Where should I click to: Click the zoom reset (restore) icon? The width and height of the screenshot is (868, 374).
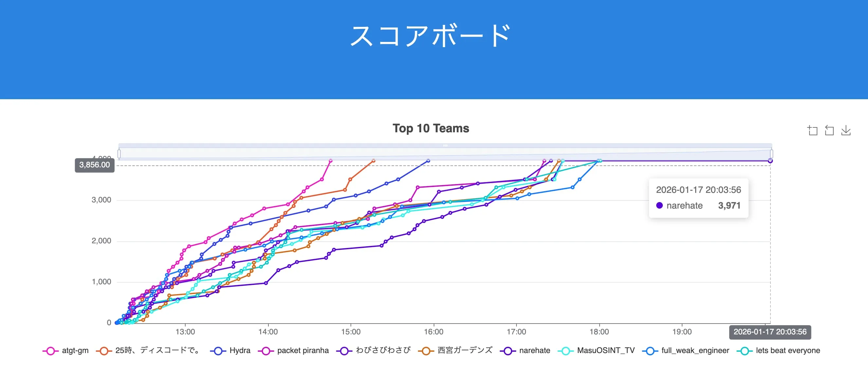[829, 131]
